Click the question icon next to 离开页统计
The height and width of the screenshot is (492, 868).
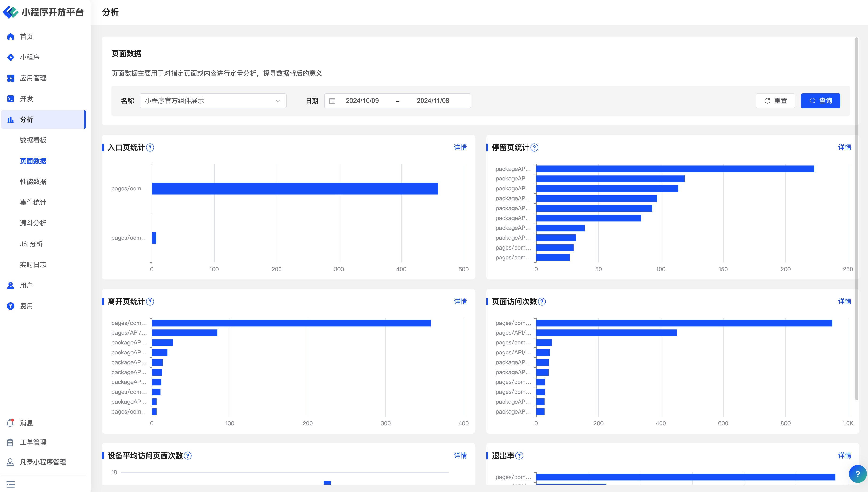[150, 302]
